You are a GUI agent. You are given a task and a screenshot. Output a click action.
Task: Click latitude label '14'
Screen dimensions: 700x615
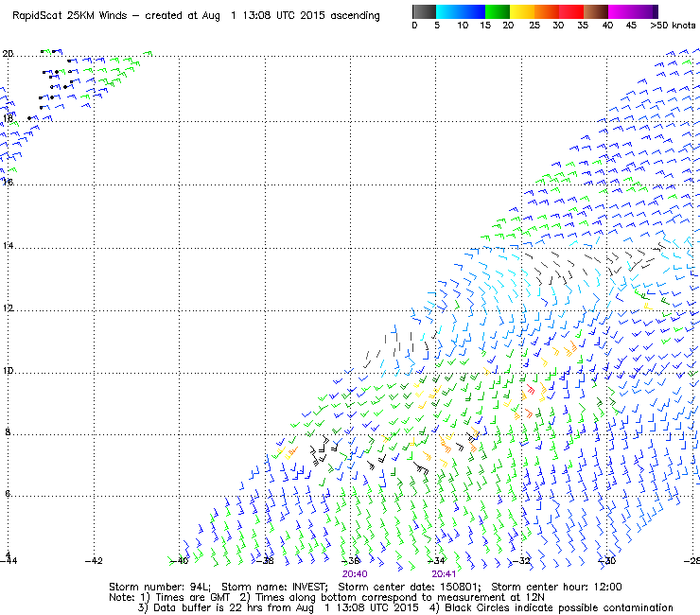tap(8, 246)
